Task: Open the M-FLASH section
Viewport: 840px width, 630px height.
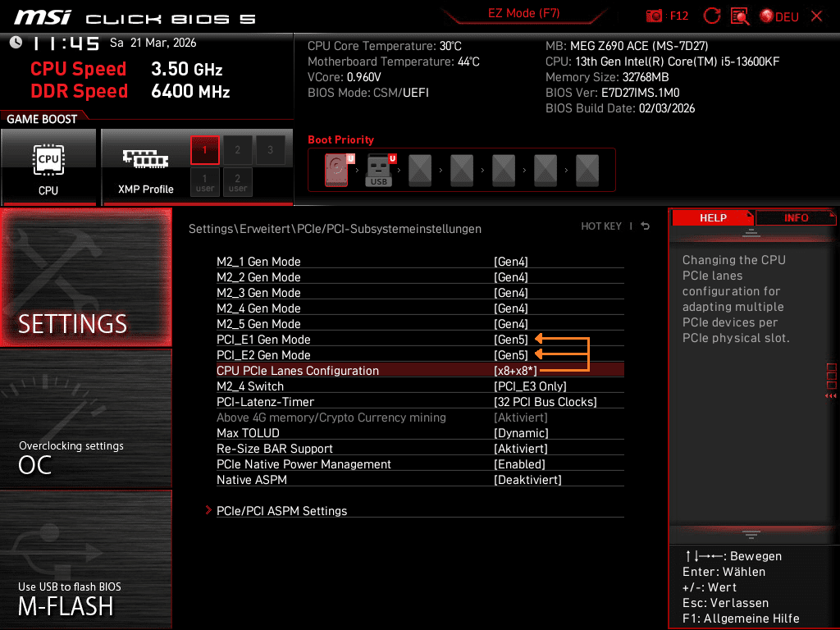Action: [85, 559]
